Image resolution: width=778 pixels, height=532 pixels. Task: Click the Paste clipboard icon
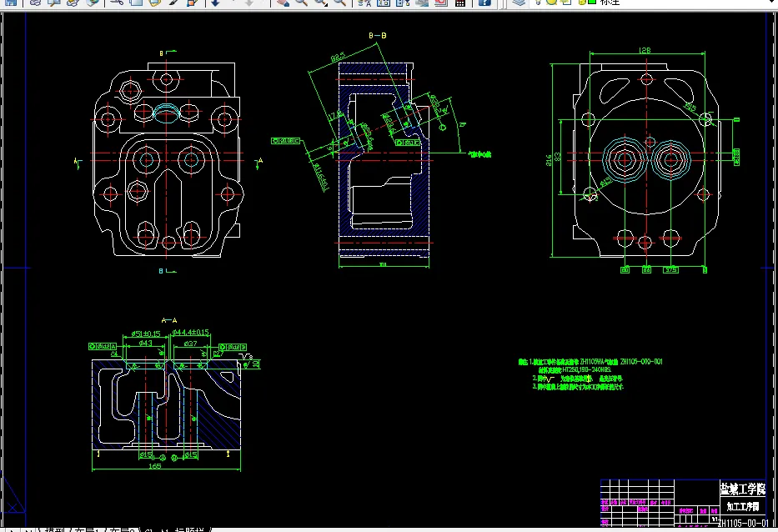tap(154, 3)
